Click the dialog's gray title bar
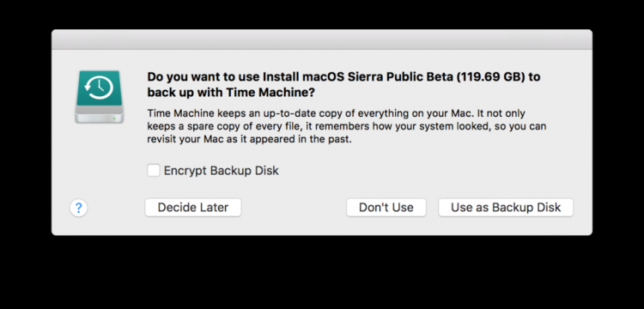 point(322,39)
